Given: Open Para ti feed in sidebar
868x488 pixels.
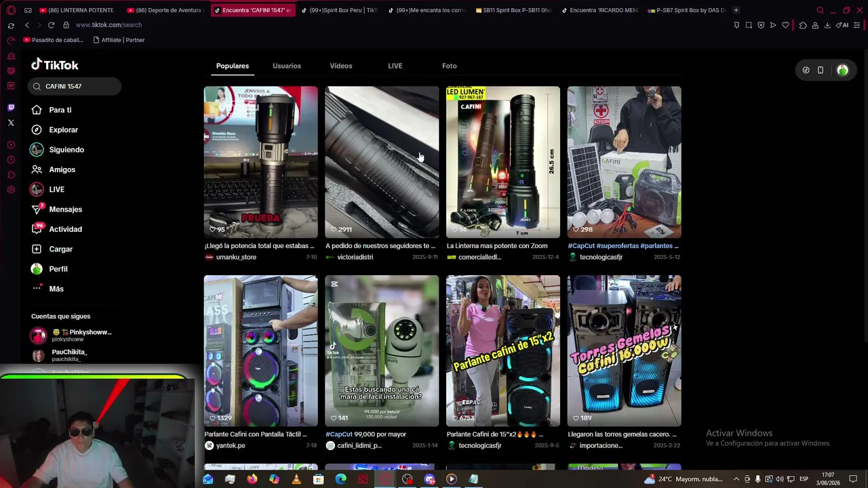Looking at the screenshot, I should (x=51, y=110).
